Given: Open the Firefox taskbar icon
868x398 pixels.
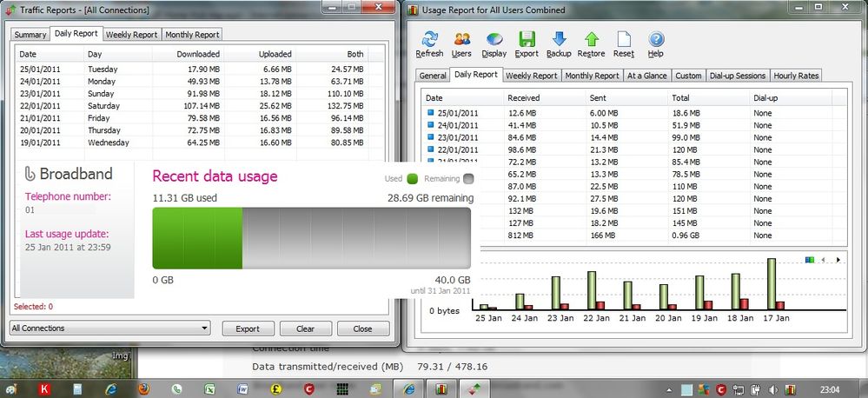Looking at the screenshot, I should point(144,388).
